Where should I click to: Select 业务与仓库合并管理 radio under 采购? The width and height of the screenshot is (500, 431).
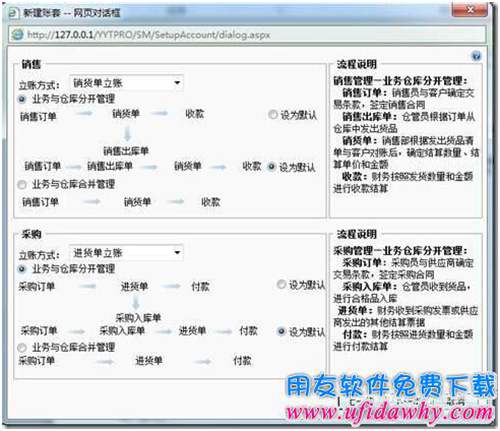click(x=22, y=348)
